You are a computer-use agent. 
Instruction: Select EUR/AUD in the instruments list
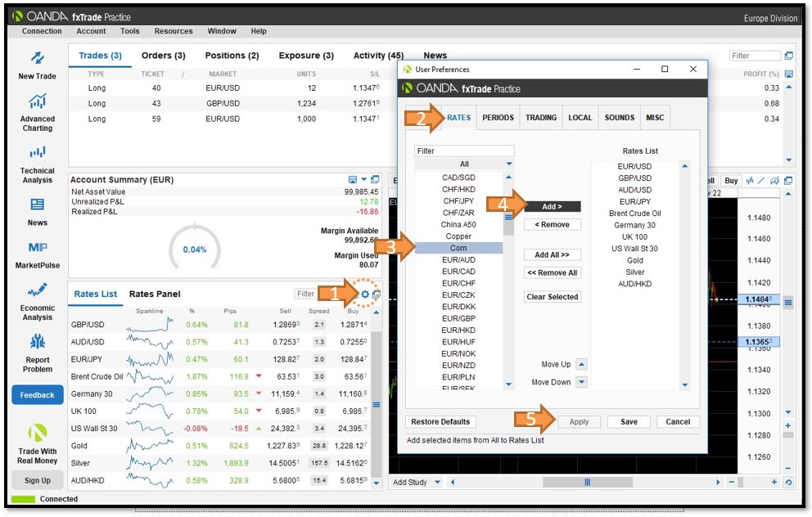pos(458,260)
